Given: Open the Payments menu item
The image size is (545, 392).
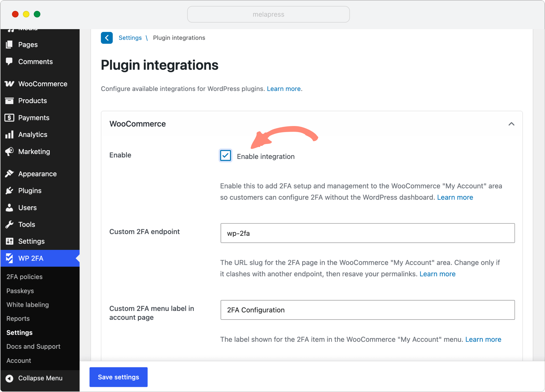Looking at the screenshot, I should pyautogui.click(x=40, y=118).
